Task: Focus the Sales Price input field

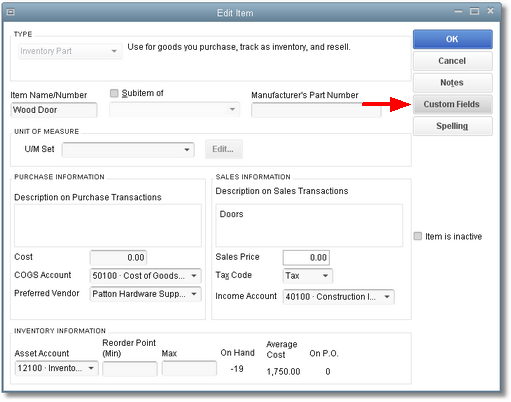Action: point(306,257)
